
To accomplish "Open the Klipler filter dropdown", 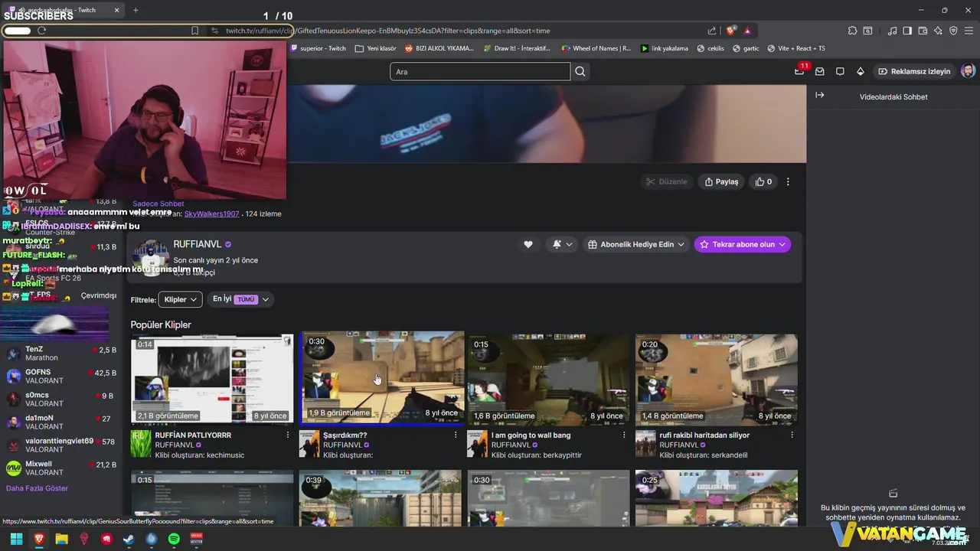I will (180, 300).
